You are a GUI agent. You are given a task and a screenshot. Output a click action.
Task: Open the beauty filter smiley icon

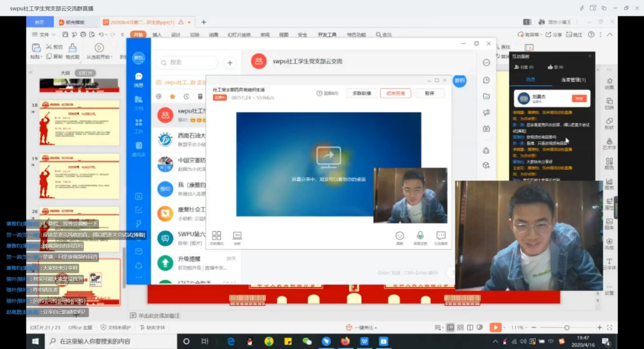pos(399,236)
